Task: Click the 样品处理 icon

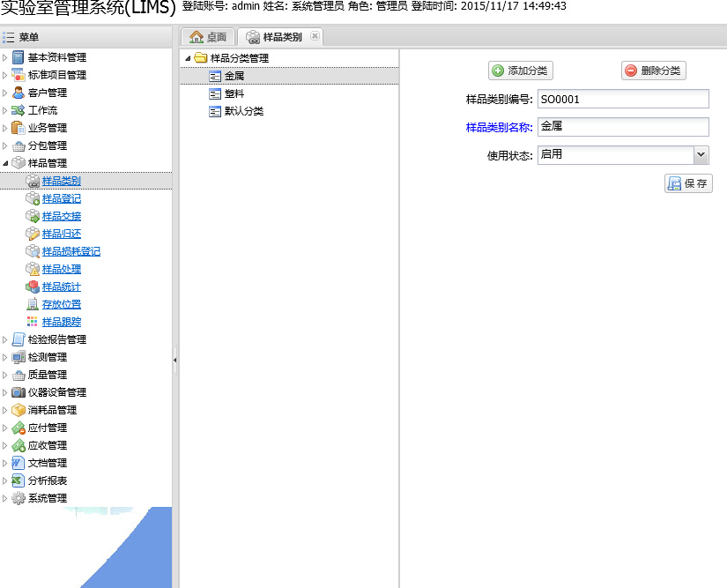Action: (33, 269)
